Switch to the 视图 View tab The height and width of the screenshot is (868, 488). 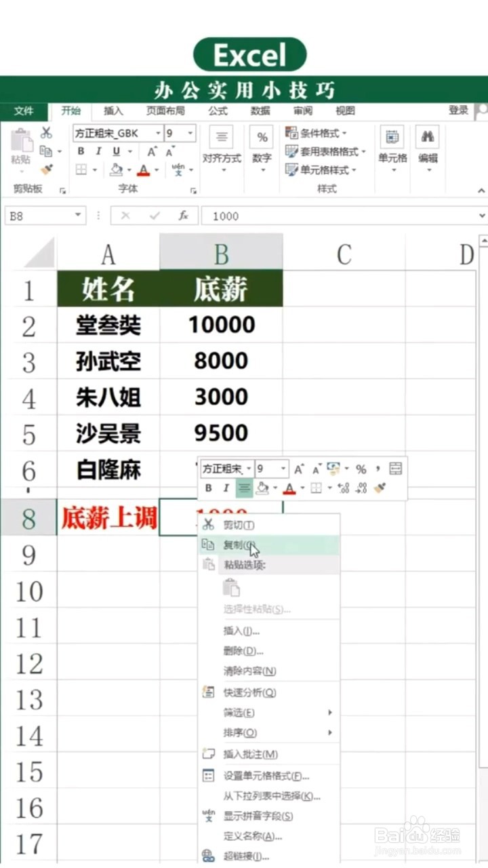click(x=345, y=111)
